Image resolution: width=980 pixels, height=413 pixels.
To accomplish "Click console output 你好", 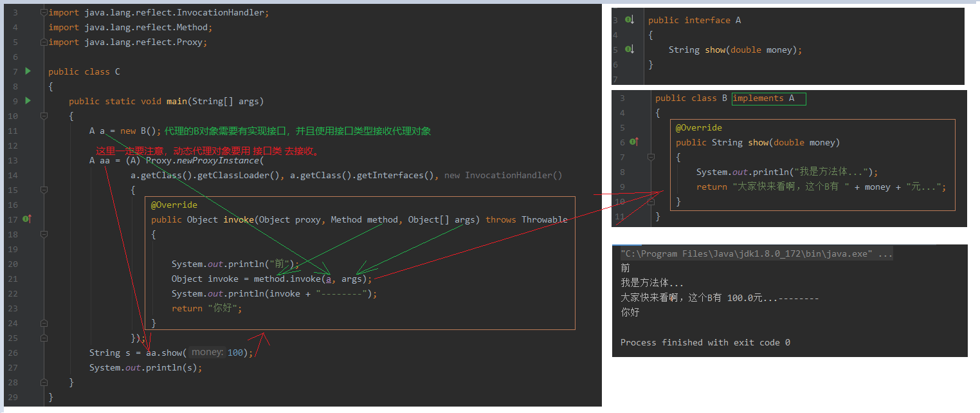I will point(630,313).
